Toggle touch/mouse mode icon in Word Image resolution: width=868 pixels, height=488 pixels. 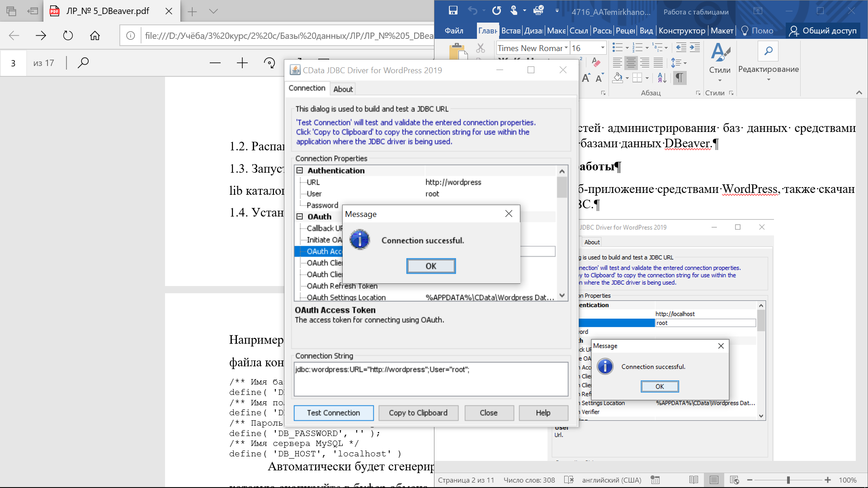(514, 10)
